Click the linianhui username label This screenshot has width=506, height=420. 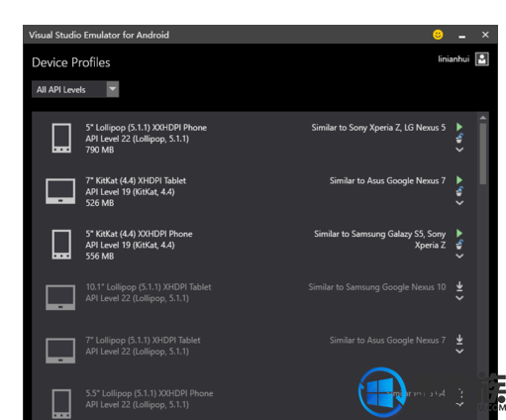click(454, 59)
